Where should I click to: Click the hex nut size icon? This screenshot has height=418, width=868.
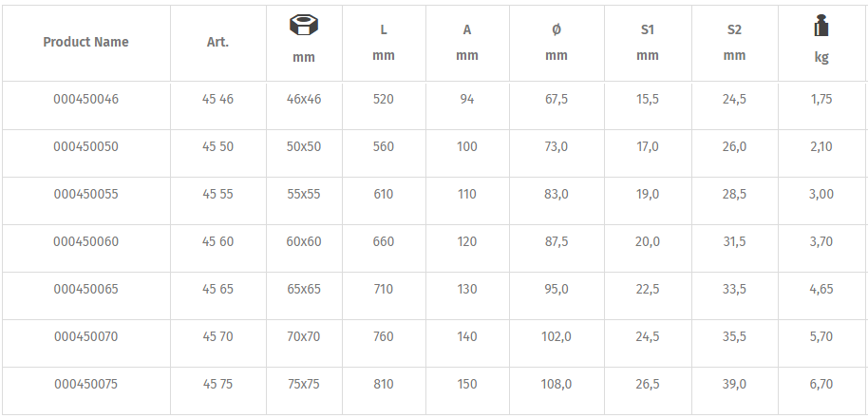tap(303, 27)
